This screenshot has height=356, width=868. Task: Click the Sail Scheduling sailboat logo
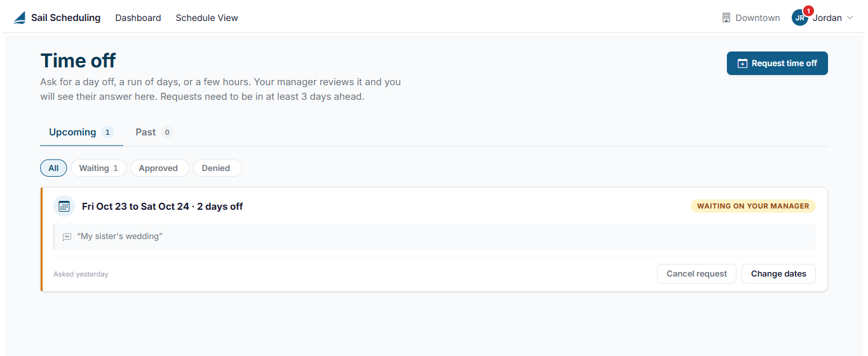click(20, 18)
